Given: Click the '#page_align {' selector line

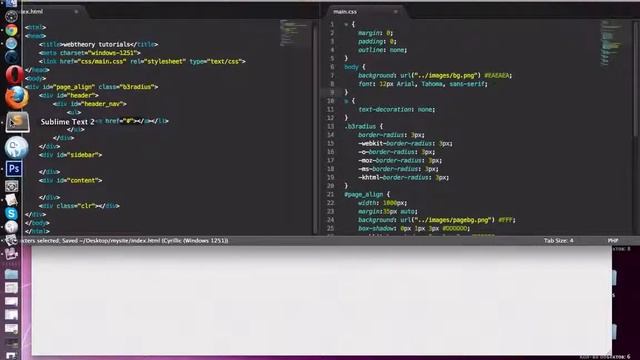Looking at the screenshot, I should point(367,195).
